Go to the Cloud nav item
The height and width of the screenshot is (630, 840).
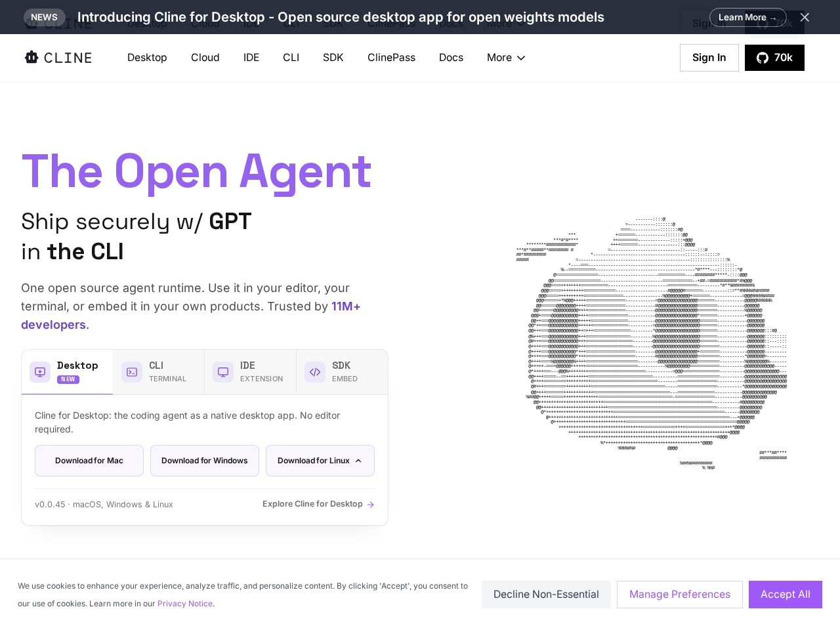[x=205, y=58]
